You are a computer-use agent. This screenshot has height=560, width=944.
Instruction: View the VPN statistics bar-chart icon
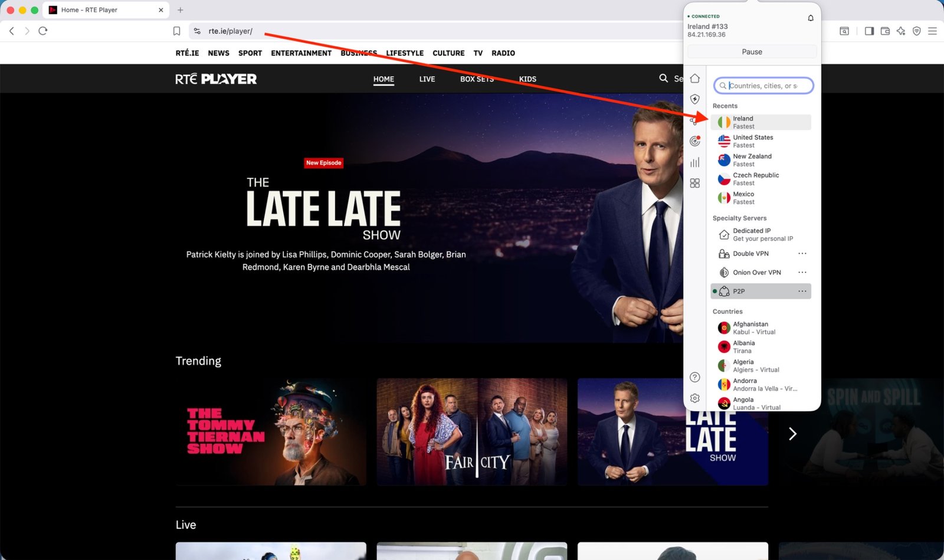(x=695, y=162)
